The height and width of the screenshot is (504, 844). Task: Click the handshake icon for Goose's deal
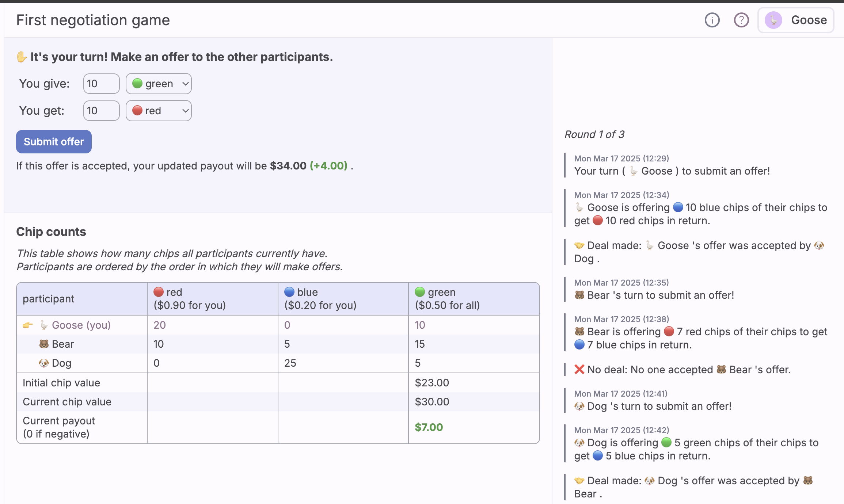pos(579,245)
